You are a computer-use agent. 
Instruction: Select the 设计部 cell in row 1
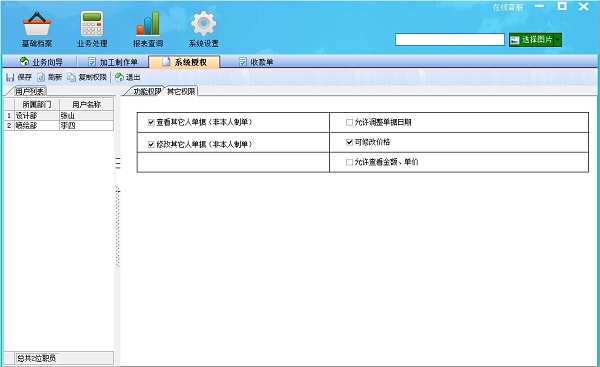click(x=37, y=116)
